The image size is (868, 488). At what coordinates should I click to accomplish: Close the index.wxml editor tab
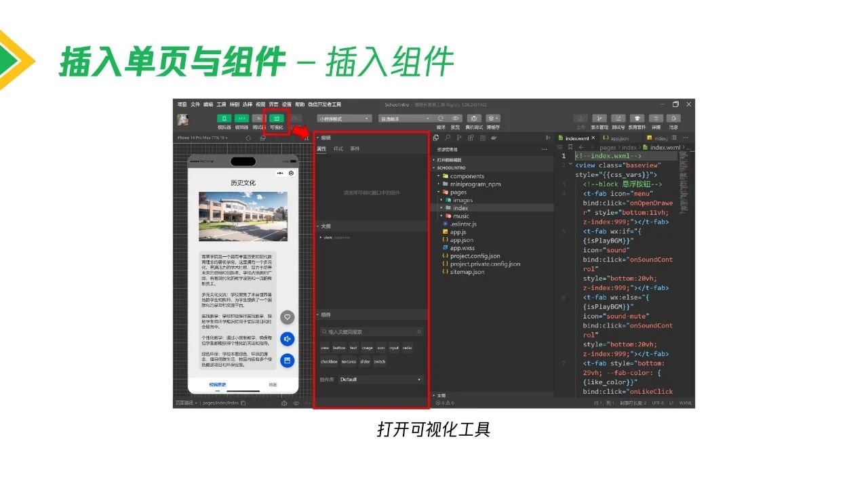pyautogui.click(x=594, y=138)
